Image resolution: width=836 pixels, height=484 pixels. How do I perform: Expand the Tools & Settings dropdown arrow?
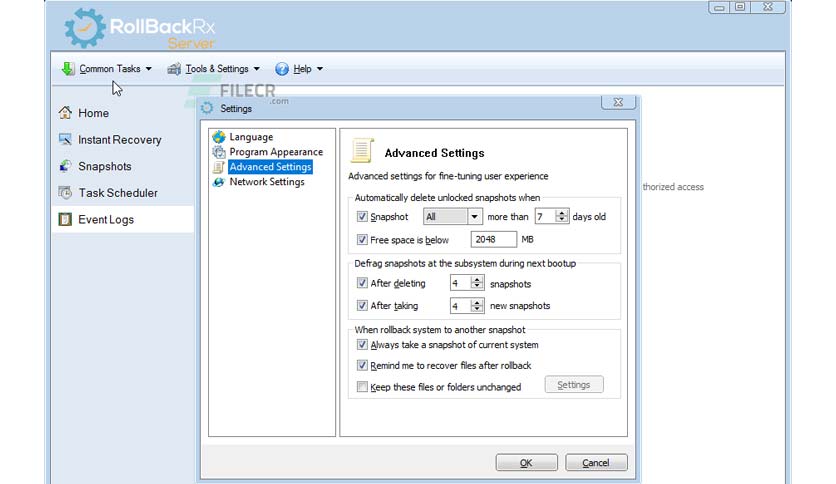[x=256, y=69]
